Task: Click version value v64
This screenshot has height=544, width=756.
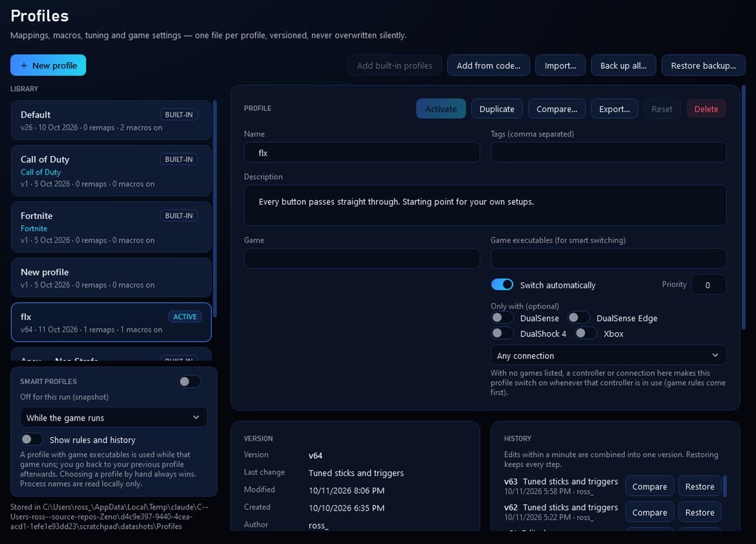Action: [x=316, y=455]
